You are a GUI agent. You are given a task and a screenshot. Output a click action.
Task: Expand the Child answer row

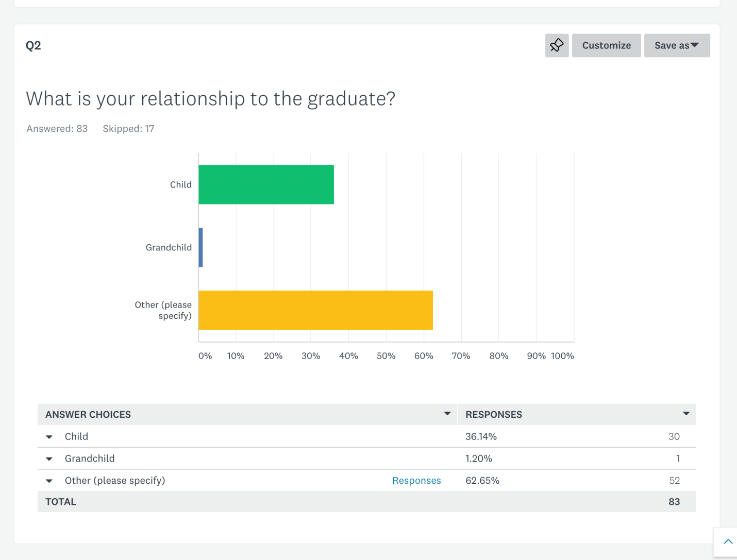tap(49, 436)
